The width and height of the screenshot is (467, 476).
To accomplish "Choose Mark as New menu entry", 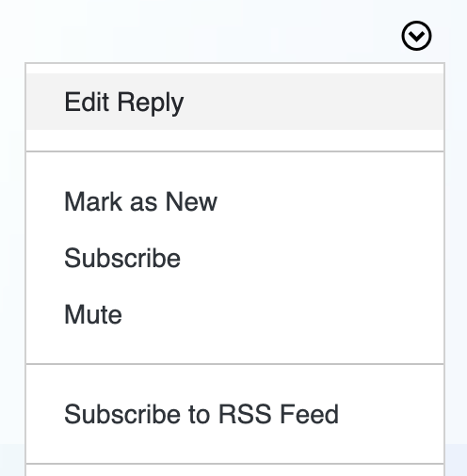I will click(234, 201).
